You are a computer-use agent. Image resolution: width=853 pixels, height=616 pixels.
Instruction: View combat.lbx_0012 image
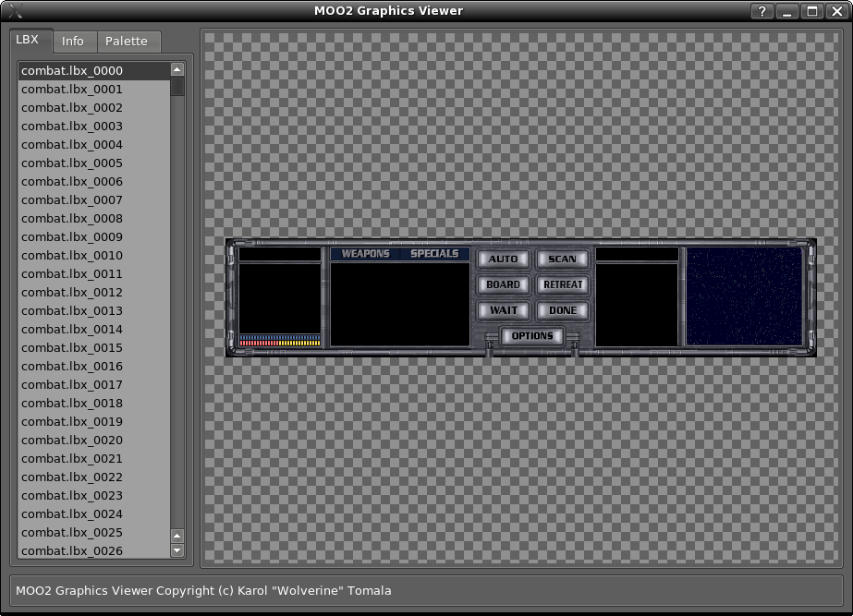click(x=94, y=293)
